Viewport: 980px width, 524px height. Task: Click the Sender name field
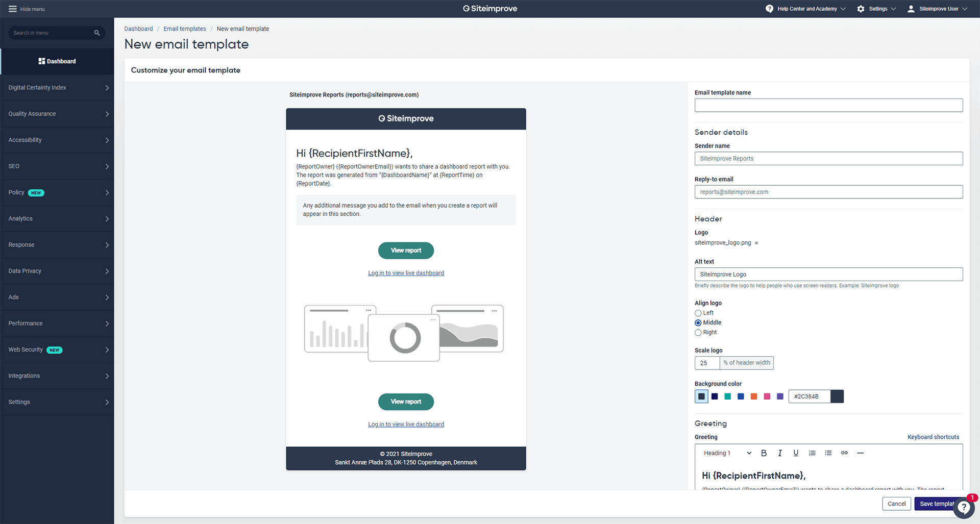[828, 158]
